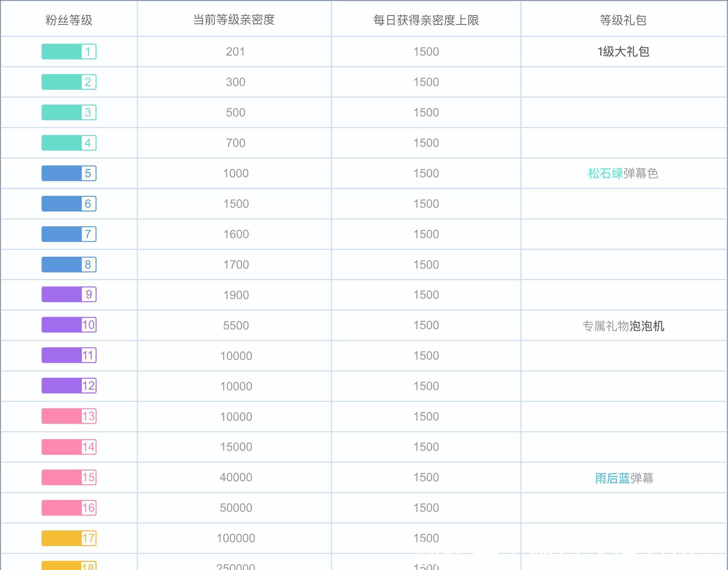Click the 粉丝等级 column header

coord(69,20)
